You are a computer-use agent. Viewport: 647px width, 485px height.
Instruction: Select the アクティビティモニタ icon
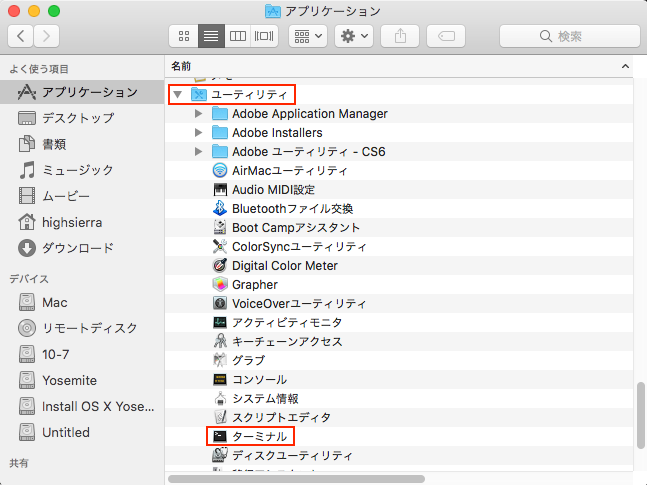click(x=220, y=322)
